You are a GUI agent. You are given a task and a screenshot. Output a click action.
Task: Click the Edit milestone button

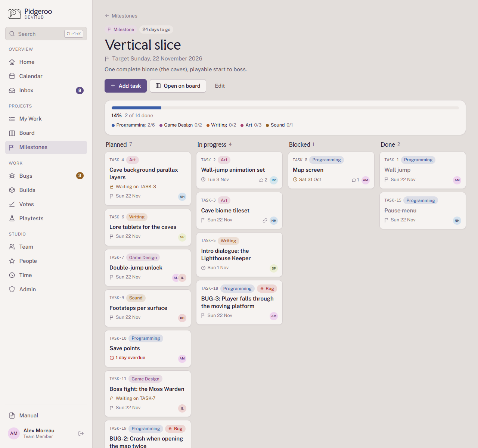(220, 86)
